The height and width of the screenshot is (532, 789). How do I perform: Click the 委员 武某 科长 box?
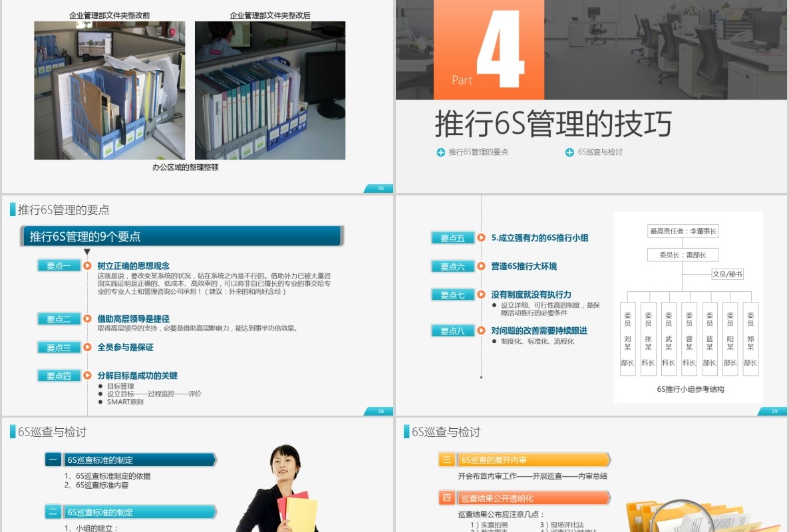point(669,338)
